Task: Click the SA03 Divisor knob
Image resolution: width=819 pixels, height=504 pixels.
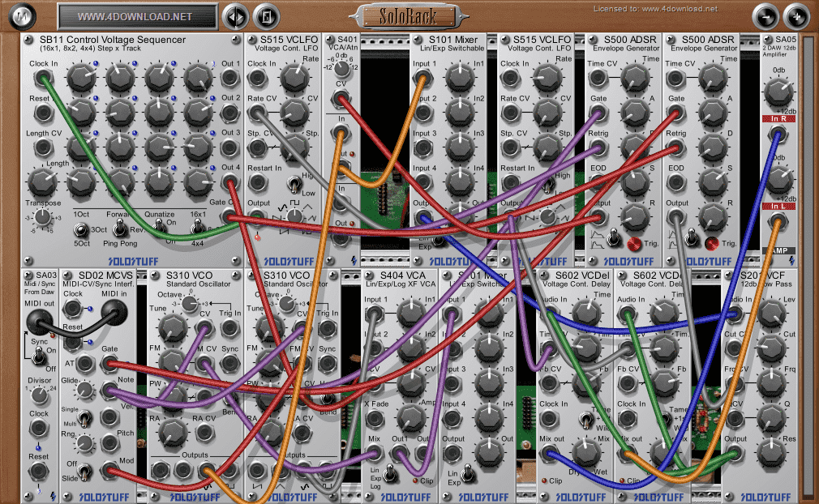Action: pos(39,395)
